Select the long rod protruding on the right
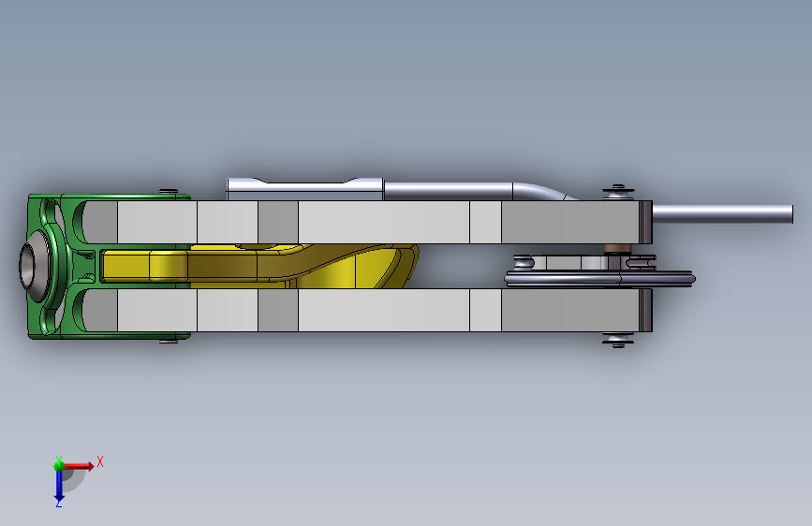 (x=722, y=213)
